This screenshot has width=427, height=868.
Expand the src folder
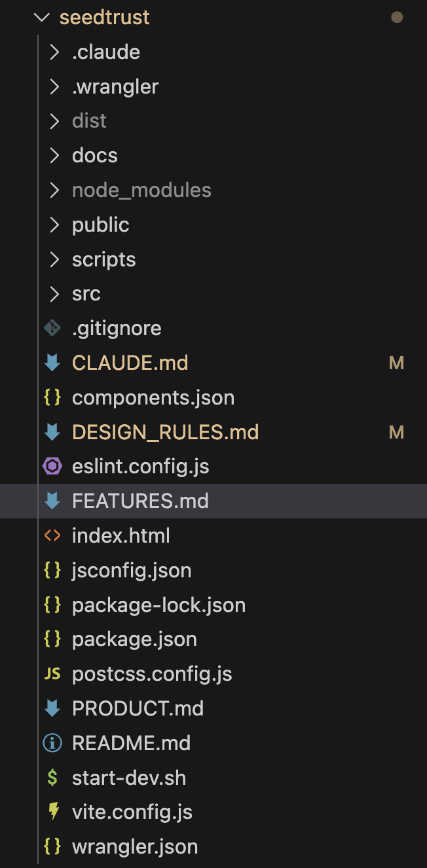click(54, 294)
